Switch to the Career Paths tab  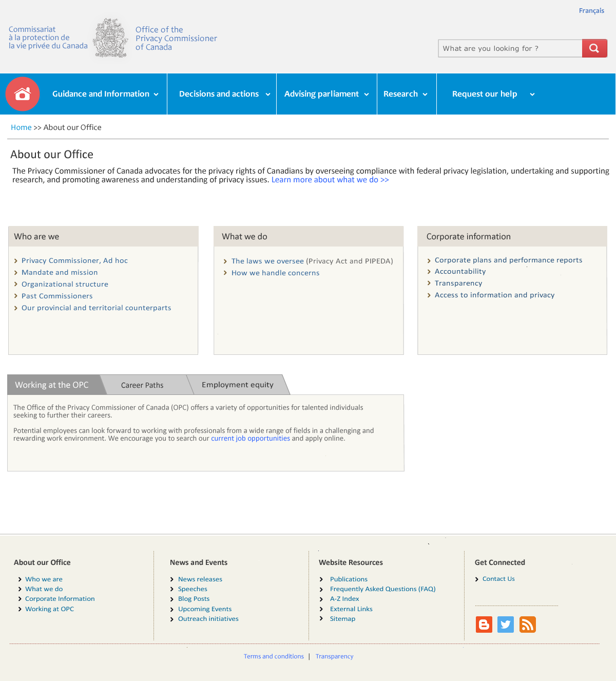[142, 385]
